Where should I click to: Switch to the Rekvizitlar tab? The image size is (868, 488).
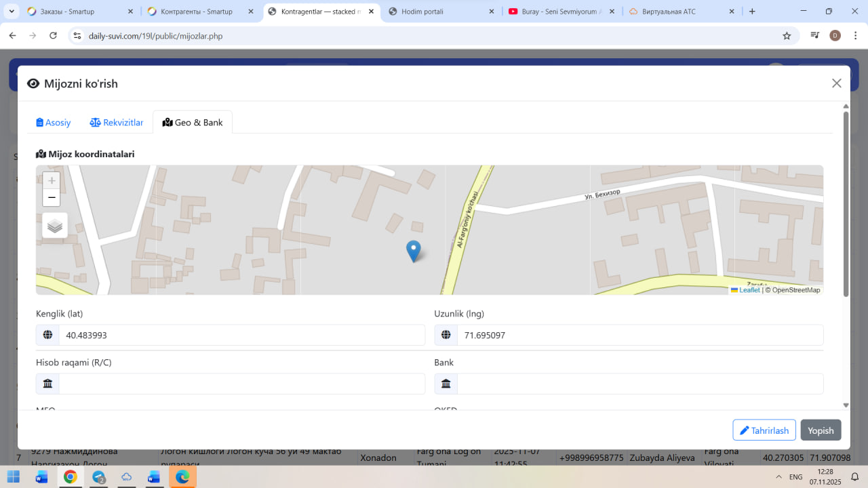(117, 123)
